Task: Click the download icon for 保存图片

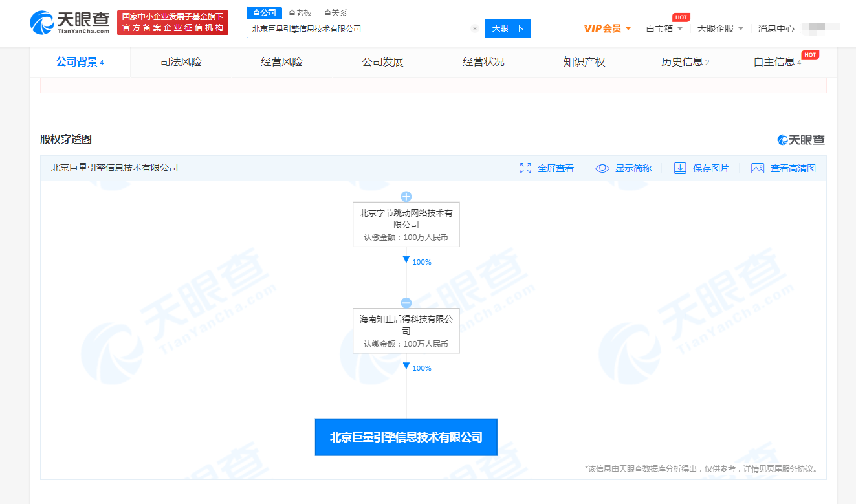Action: coord(680,168)
